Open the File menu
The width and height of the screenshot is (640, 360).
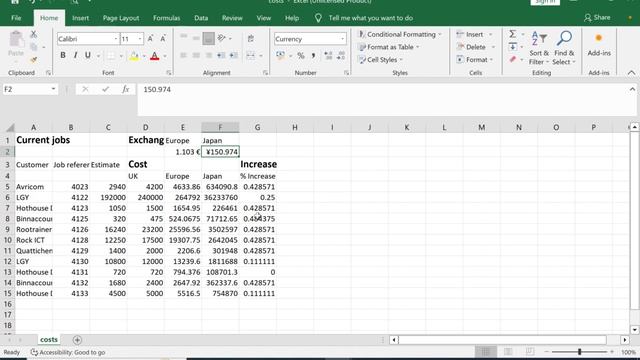(16, 18)
